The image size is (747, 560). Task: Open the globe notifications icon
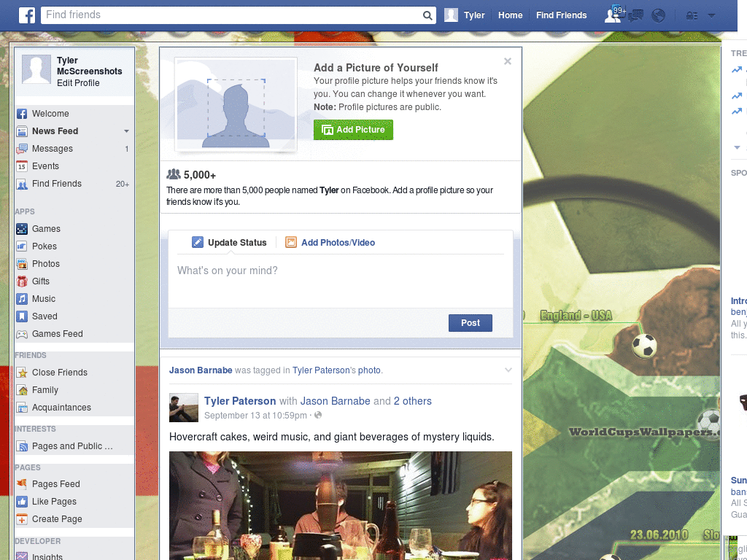tap(658, 15)
